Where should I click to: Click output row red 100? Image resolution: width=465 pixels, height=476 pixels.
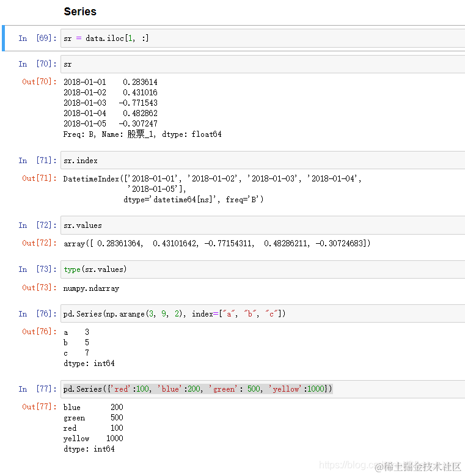[93, 428]
